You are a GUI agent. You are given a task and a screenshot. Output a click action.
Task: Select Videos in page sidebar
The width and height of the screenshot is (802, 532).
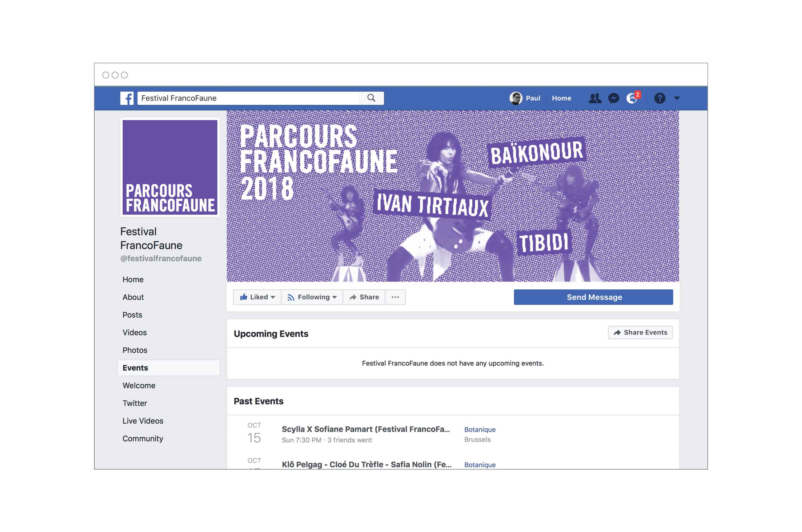tap(134, 333)
